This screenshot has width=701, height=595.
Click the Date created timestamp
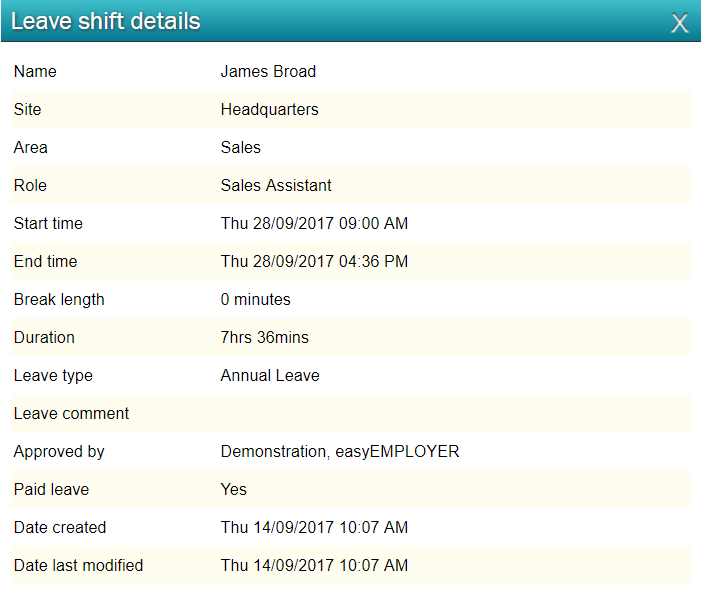coord(314,527)
